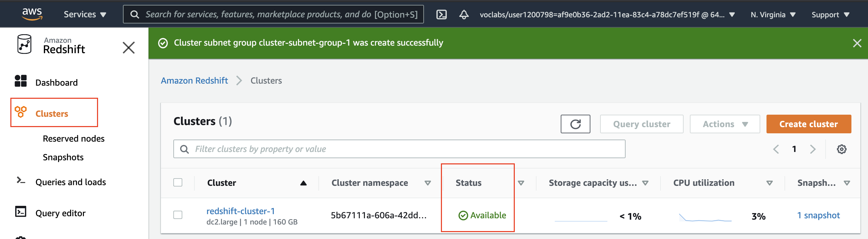Open the CloudShell terminal icon

tap(442, 15)
